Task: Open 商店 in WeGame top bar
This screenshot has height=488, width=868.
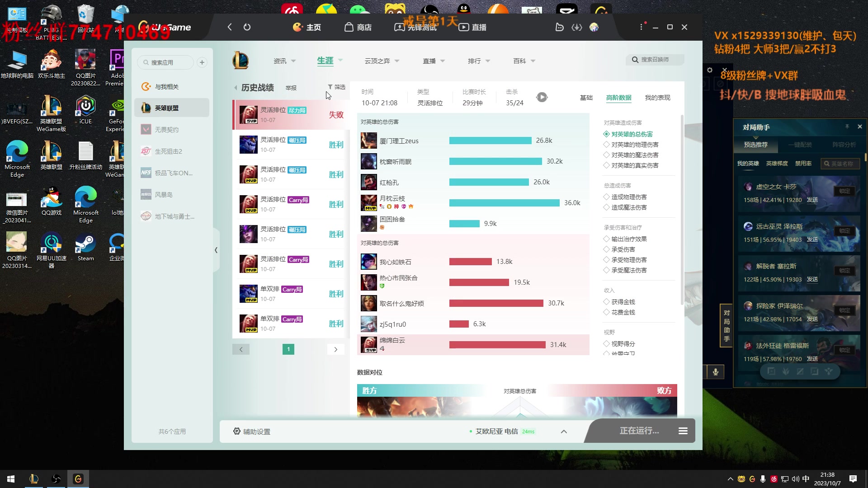Action: click(x=358, y=27)
